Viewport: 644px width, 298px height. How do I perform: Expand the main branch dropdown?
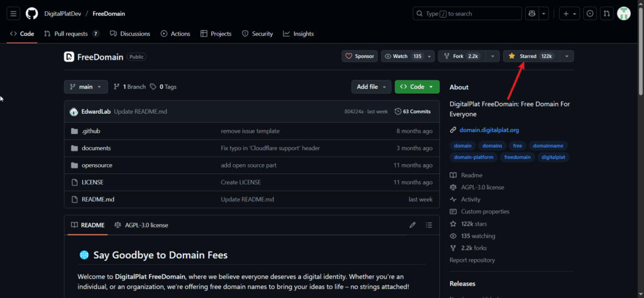coord(86,87)
